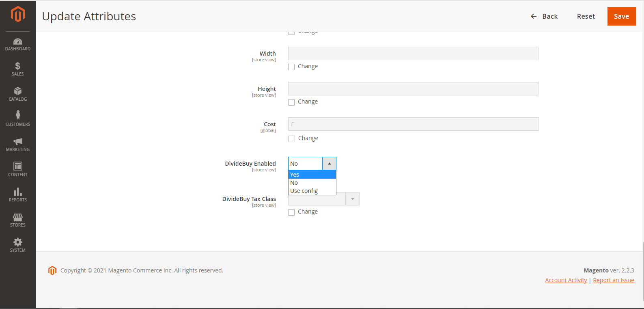This screenshot has width=644, height=309.
Task: Expand the DivideBuy Tax Class dropdown
Action: click(352, 199)
